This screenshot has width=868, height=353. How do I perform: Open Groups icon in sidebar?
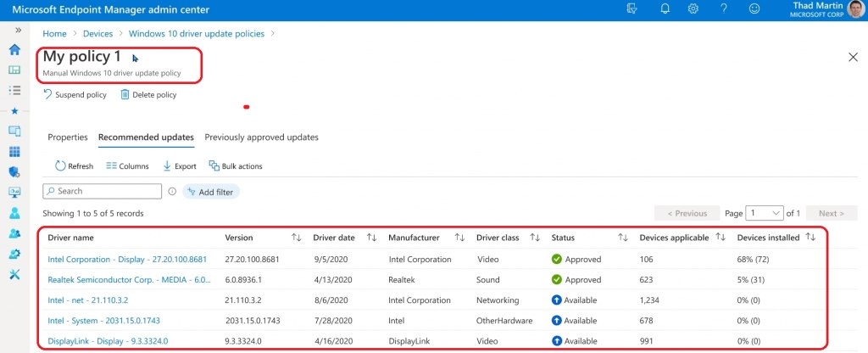[x=15, y=233]
